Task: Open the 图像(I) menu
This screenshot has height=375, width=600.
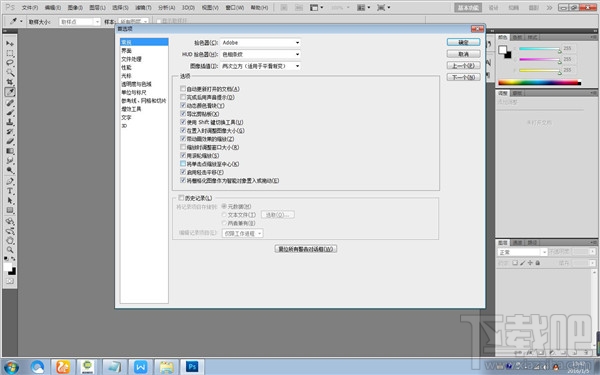Action: click(x=75, y=8)
